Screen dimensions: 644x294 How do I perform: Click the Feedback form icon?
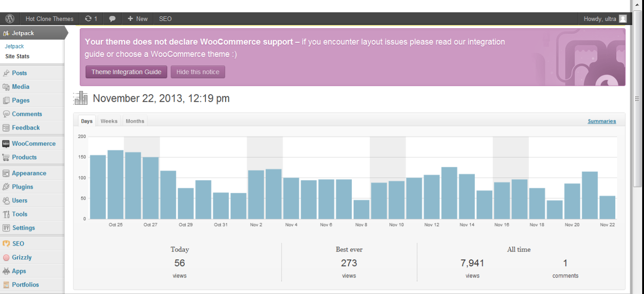(6, 128)
